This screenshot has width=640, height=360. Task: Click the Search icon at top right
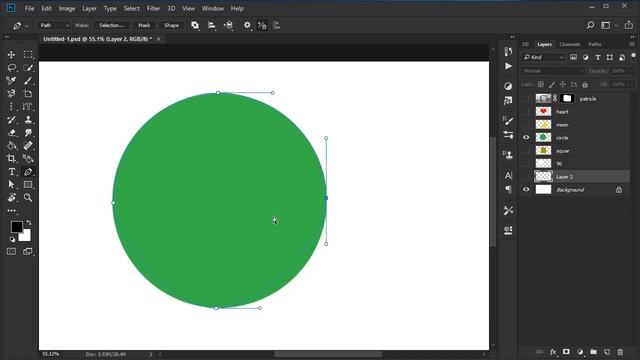590,25
